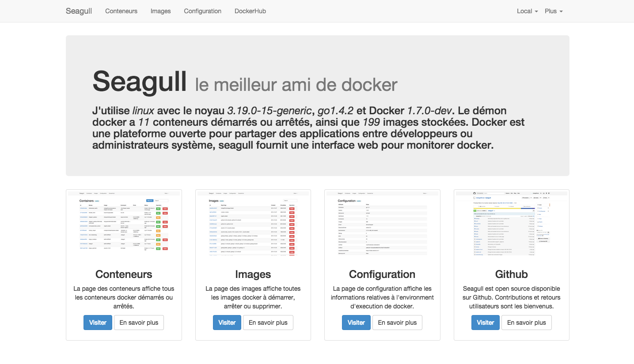Click the subtitle 'le meilleur ami de docker'

pyautogui.click(x=296, y=85)
